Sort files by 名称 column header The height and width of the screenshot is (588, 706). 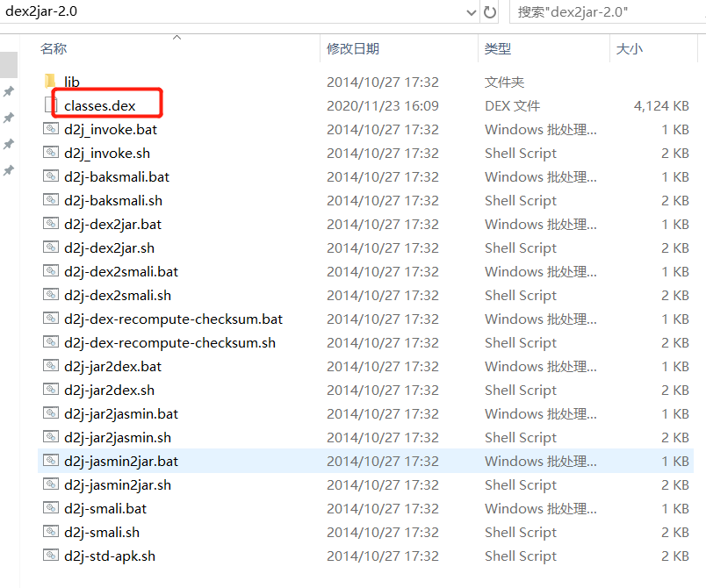coord(54,48)
